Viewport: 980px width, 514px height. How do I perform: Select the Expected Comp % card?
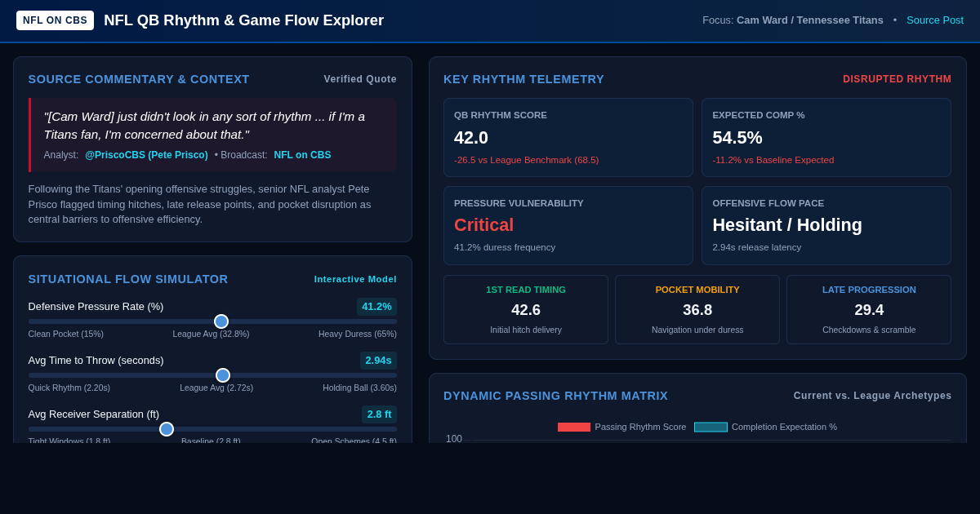click(826, 138)
